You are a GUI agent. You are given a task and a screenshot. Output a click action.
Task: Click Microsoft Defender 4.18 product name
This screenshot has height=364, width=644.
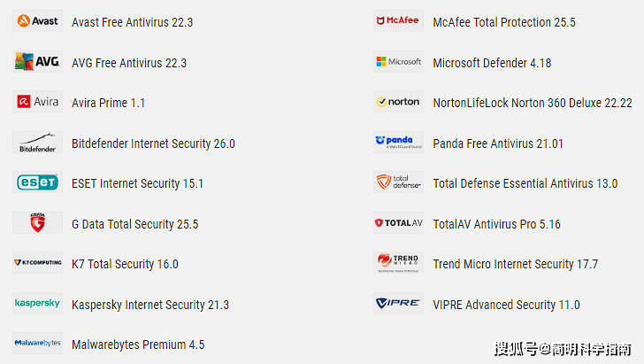(492, 63)
